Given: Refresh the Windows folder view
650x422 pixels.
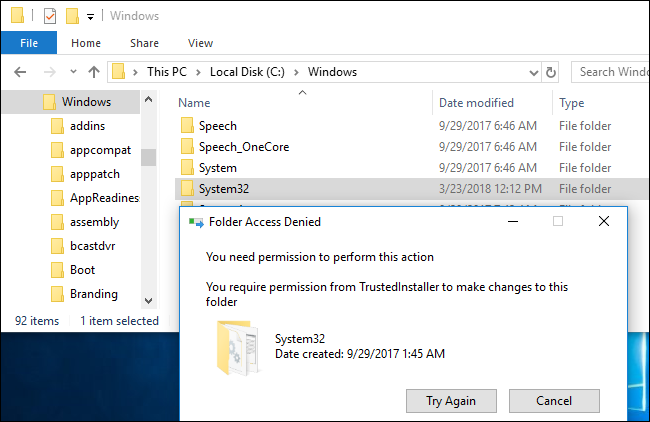Looking at the screenshot, I should 550,72.
